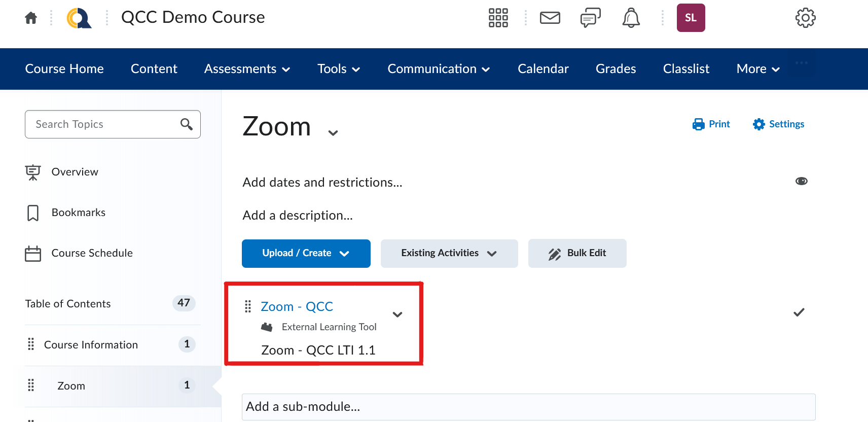
Task: Toggle module visibility eye icon
Action: click(x=802, y=181)
